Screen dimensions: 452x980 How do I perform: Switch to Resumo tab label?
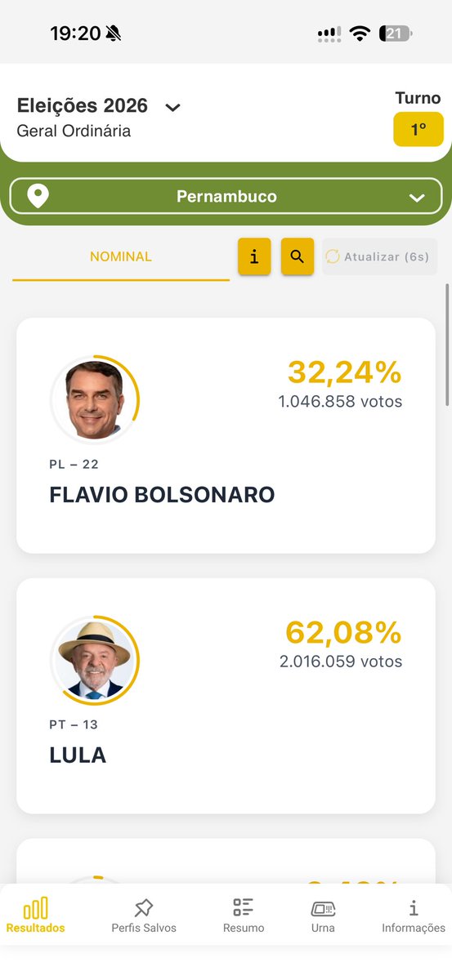[x=244, y=928]
